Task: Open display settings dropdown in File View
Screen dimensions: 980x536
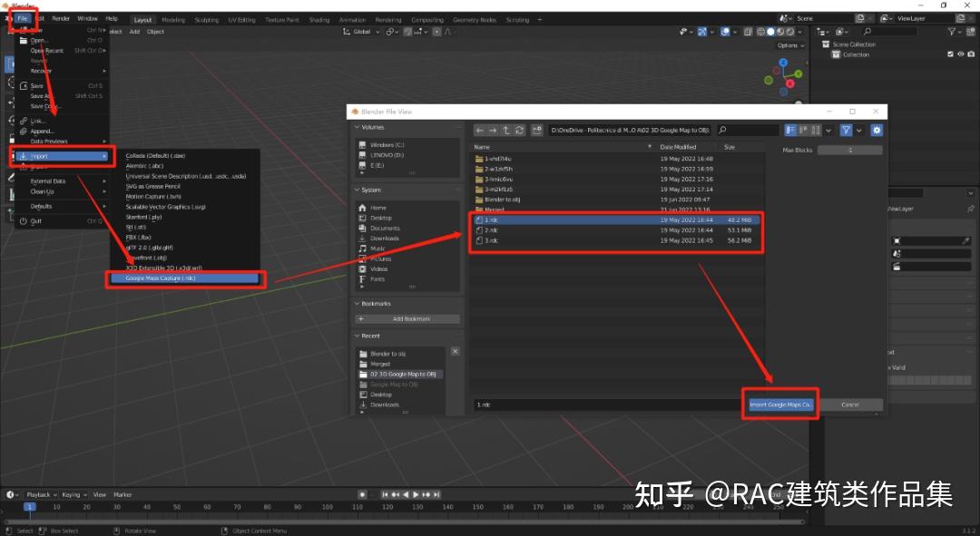Action: [x=828, y=130]
